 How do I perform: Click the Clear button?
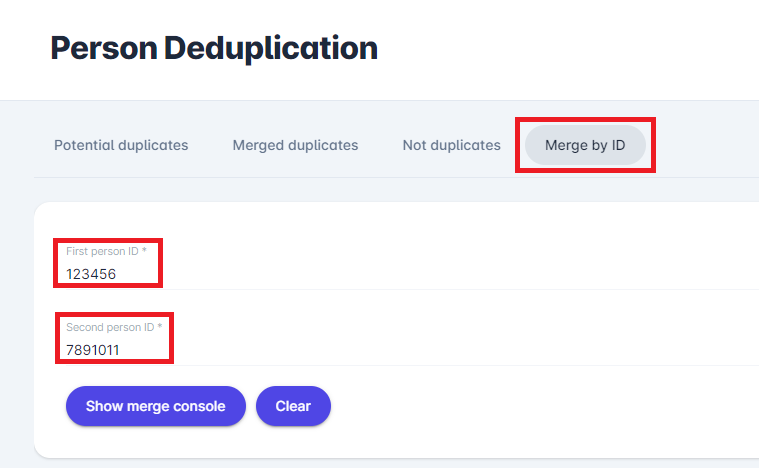(x=293, y=406)
